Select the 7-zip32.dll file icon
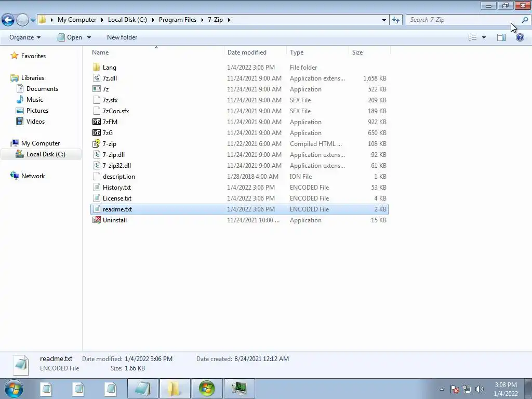 coord(96,166)
